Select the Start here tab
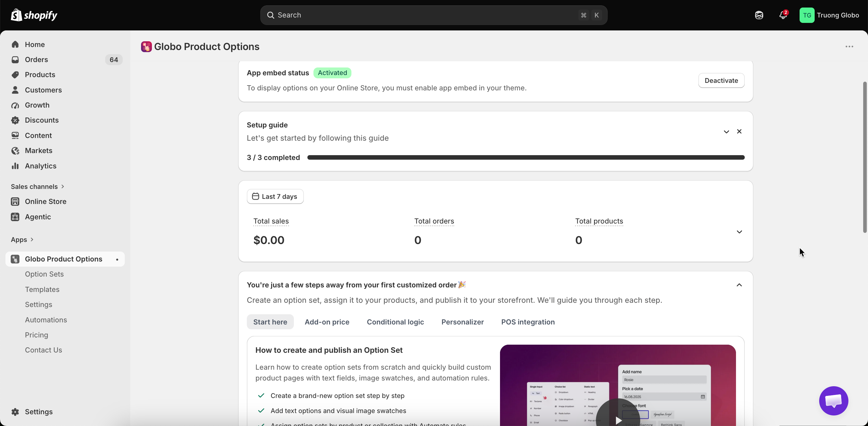The height and width of the screenshot is (426, 868). point(270,322)
